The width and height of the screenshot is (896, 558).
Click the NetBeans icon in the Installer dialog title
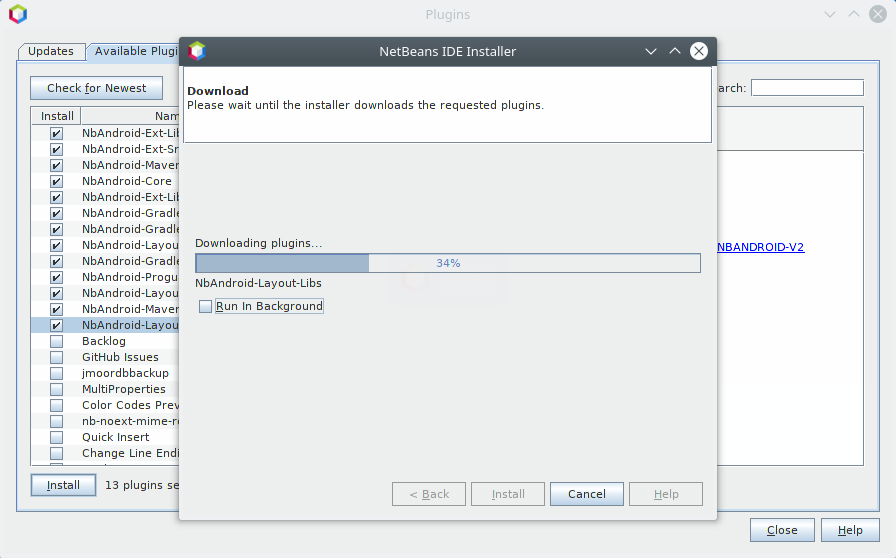coord(197,51)
